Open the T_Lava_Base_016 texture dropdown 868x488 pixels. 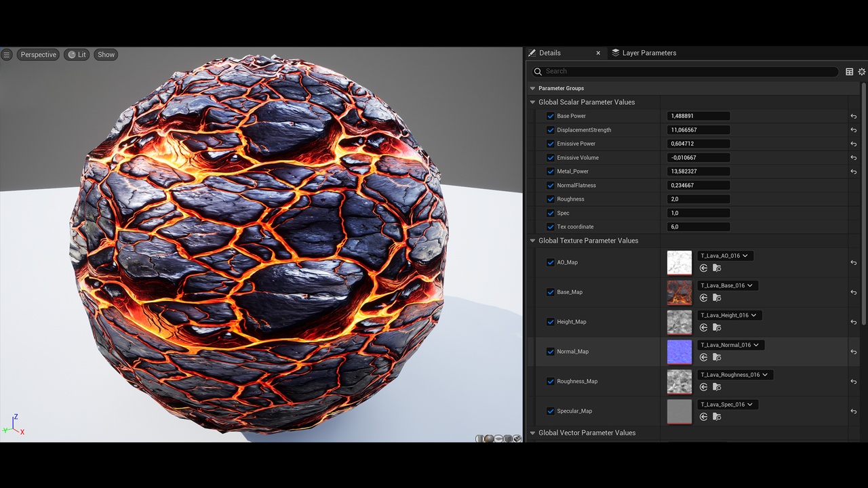click(728, 285)
